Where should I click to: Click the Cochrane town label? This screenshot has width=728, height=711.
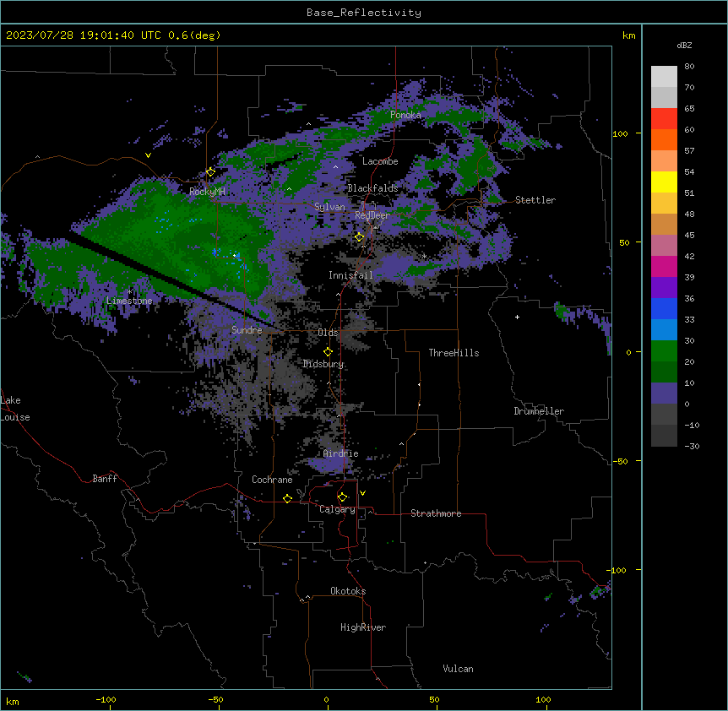point(272,480)
